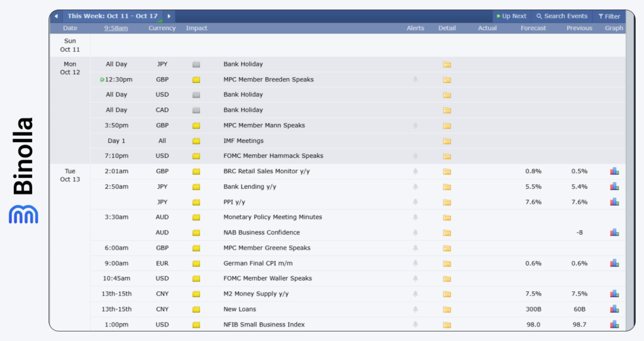Screen dimensions: 644x341
Task: Toggle alert bell for German Final CPI m/m
Action: click(x=415, y=263)
